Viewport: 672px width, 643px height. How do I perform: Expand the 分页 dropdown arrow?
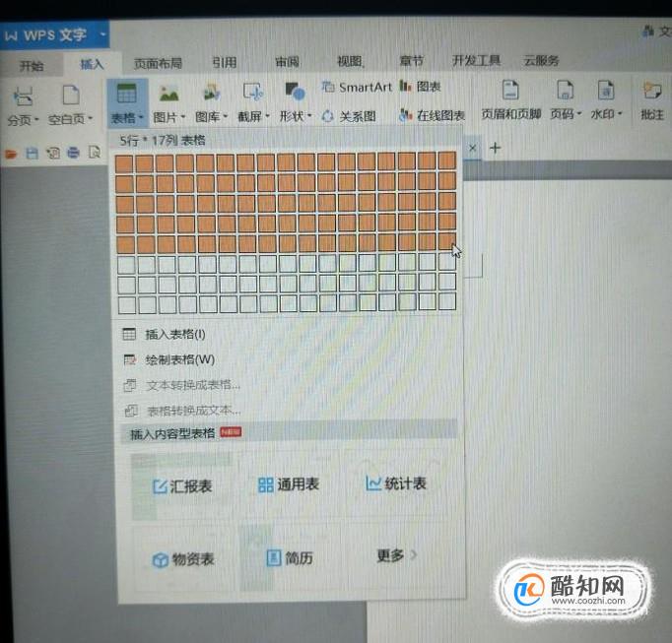click(36, 119)
